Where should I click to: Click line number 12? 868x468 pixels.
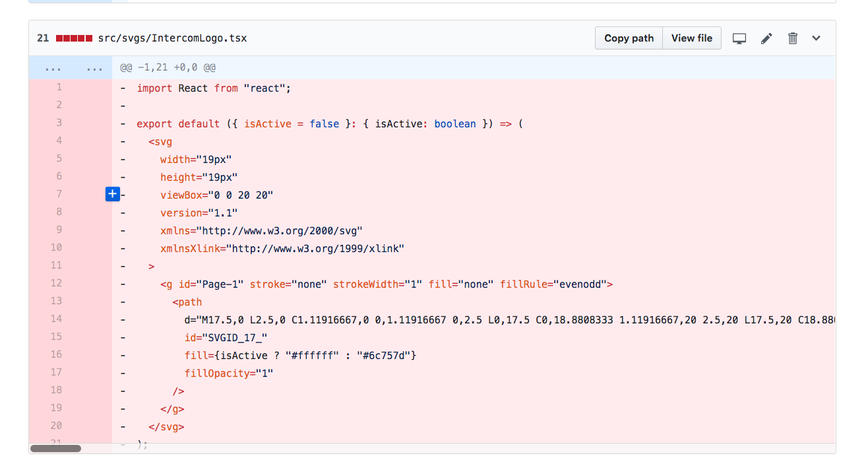56,283
